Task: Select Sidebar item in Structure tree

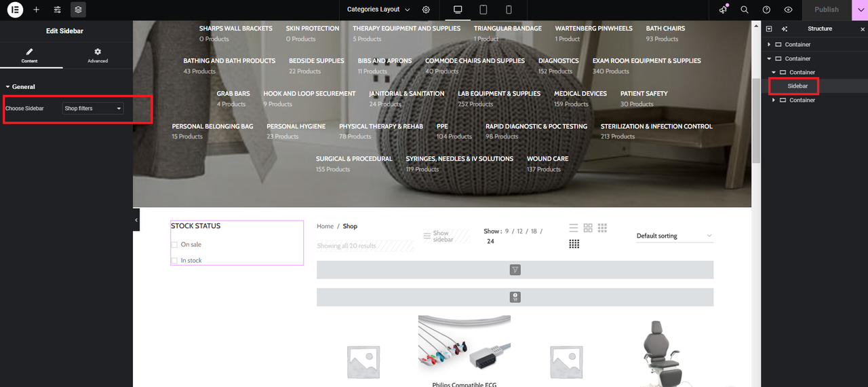Action: click(797, 86)
